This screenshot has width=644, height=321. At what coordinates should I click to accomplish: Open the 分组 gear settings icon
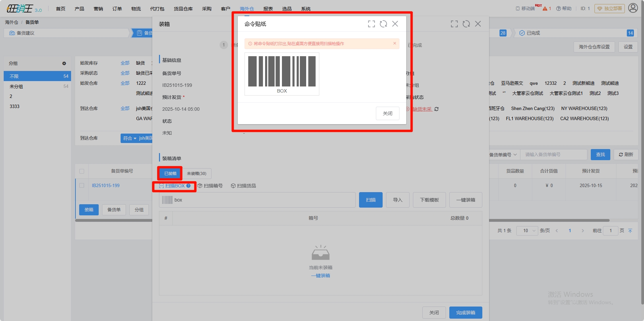tap(64, 63)
